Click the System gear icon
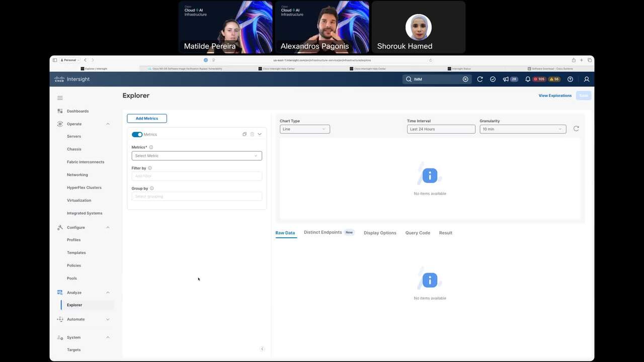This screenshot has width=644, height=362. click(60, 337)
